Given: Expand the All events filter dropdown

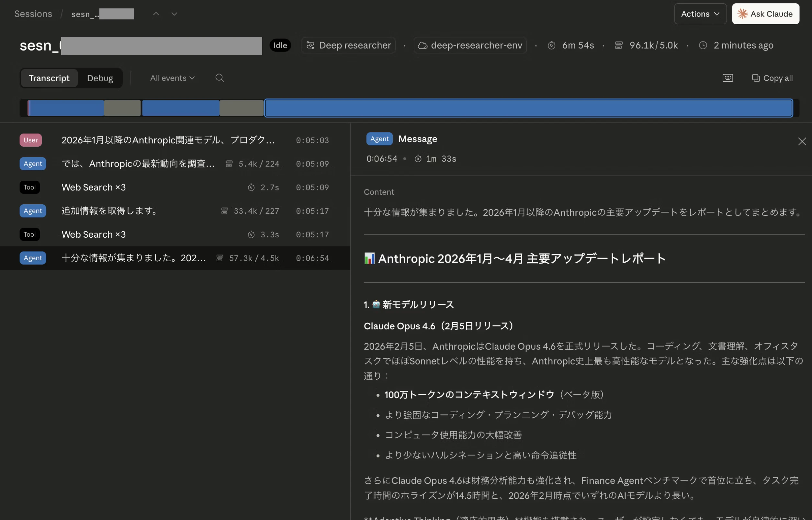Looking at the screenshot, I should tap(172, 78).
